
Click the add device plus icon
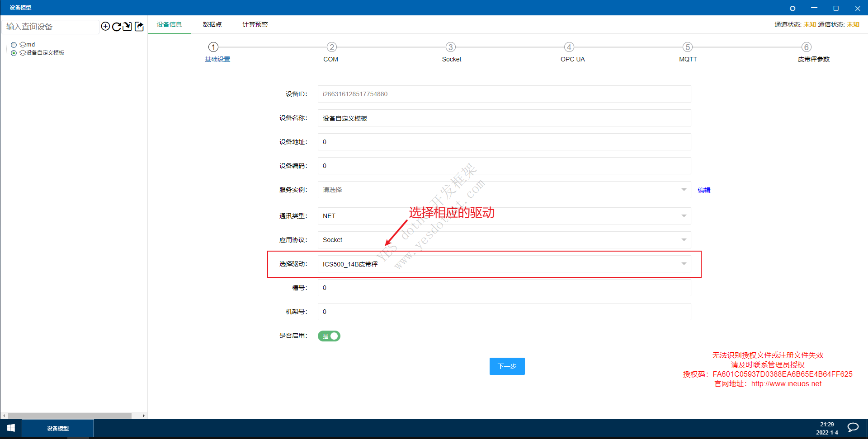105,27
